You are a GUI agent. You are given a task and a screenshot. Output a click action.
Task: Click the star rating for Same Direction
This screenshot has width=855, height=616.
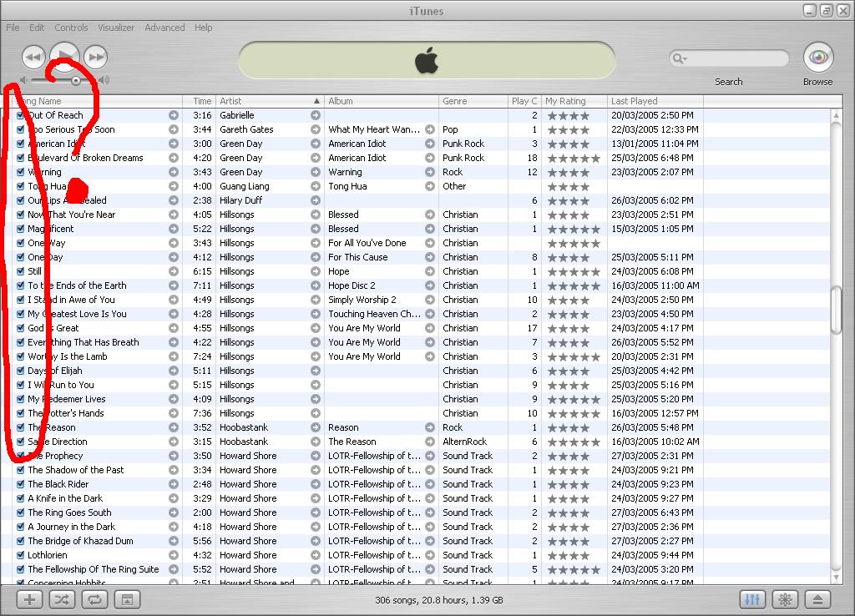(574, 442)
